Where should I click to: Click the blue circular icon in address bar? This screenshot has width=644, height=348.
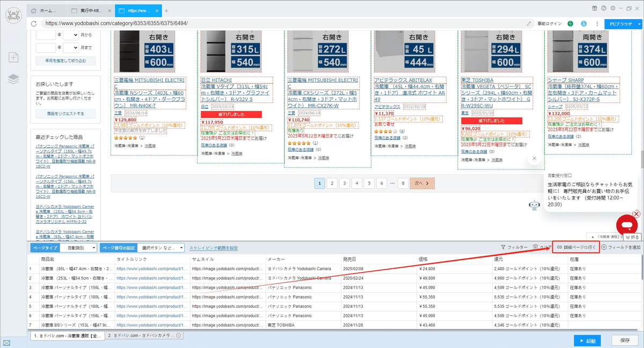pos(583,24)
